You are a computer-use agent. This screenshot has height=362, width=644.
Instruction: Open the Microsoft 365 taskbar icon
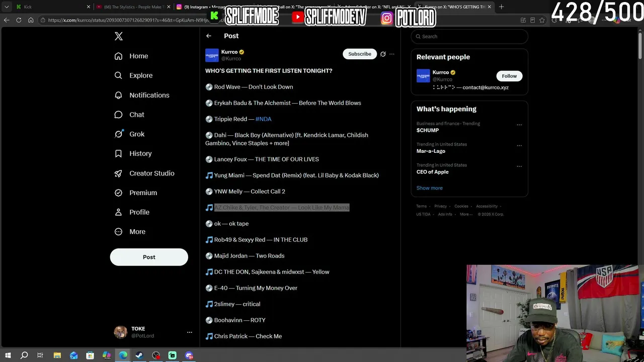point(107,355)
